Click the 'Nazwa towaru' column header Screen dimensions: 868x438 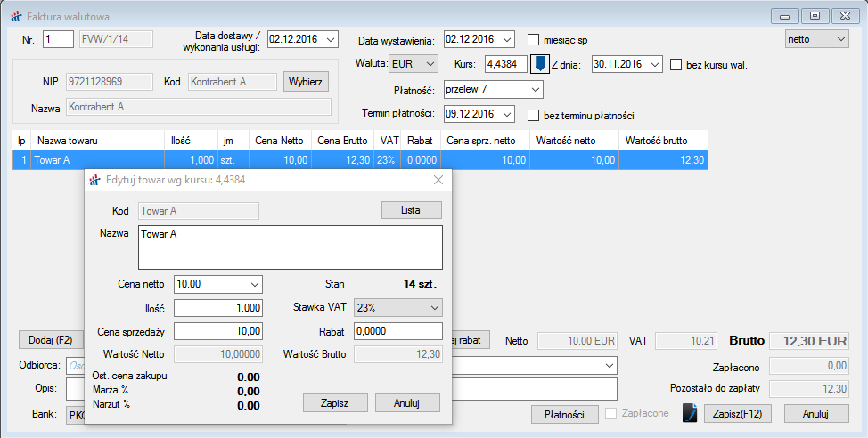[x=68, y=141]
